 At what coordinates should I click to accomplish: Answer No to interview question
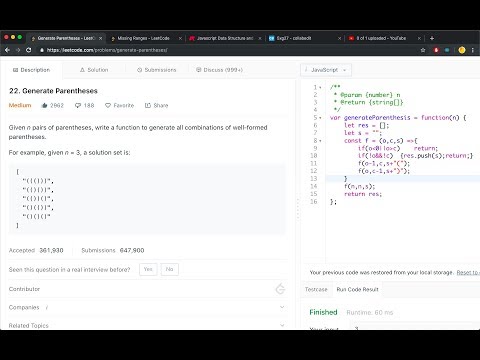click(169, 269)
